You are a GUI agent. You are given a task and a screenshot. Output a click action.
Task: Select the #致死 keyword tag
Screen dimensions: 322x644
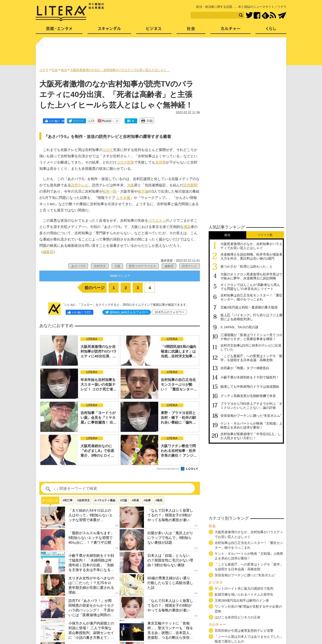click(x=159, y=500)
